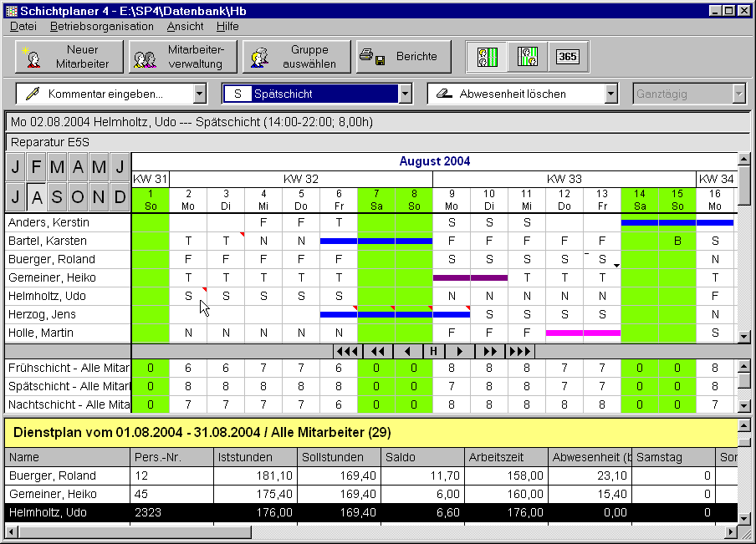756x544 pixels.
Task: Click the shift schedule grid scroll up arrow
Action: click(x=744, y=159)
